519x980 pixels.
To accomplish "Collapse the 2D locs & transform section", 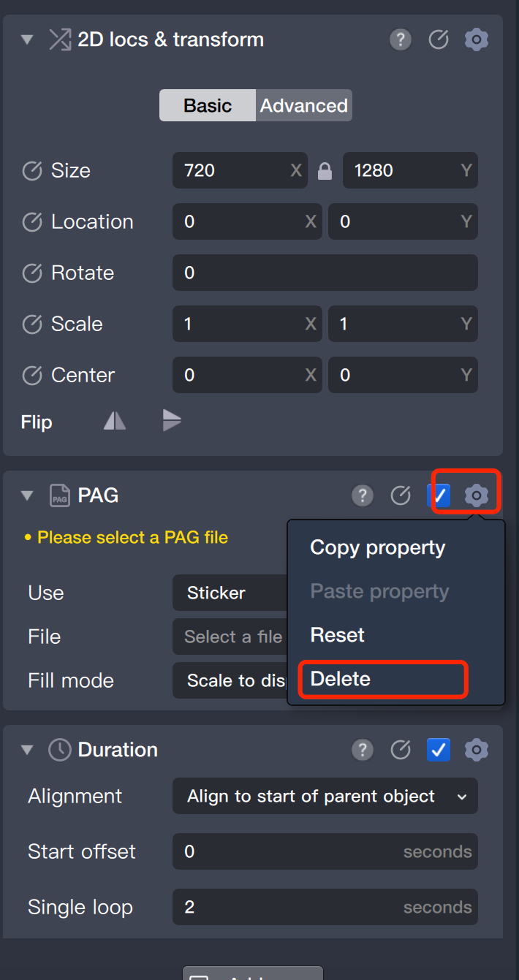I will coord(28,39).
